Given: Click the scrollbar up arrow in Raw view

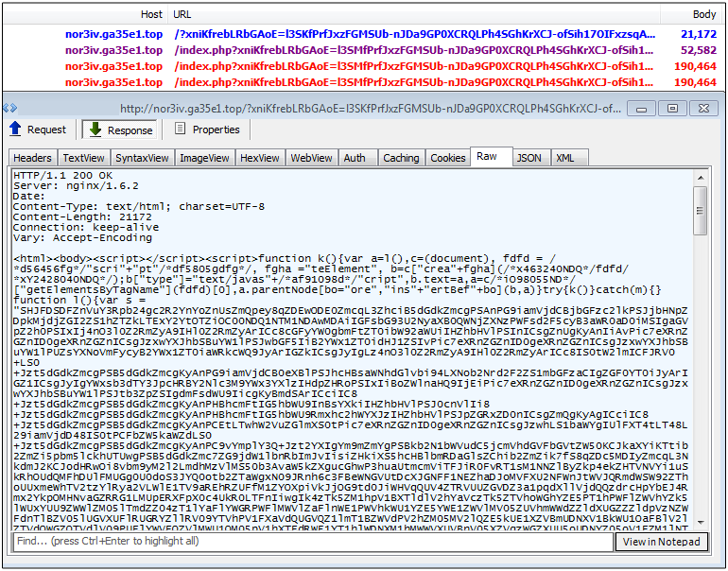Looking at the screenshot, I should pyautogui.click(x=701, y=178).
